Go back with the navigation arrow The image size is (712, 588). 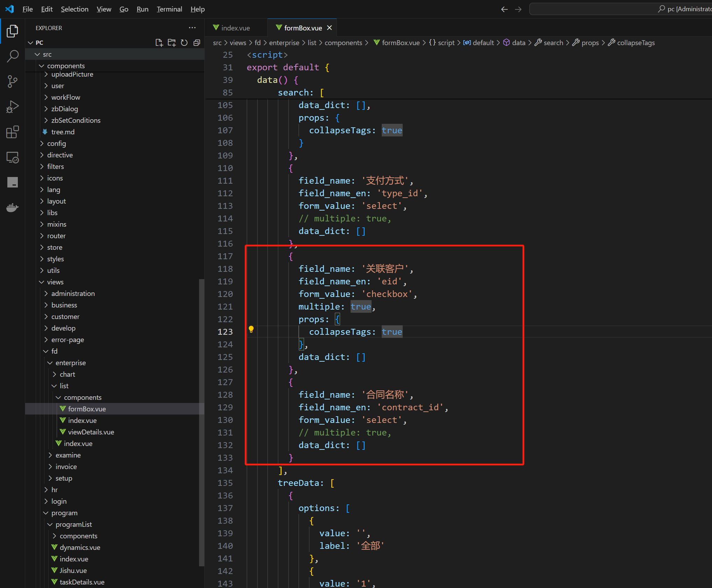click(504, 9)
